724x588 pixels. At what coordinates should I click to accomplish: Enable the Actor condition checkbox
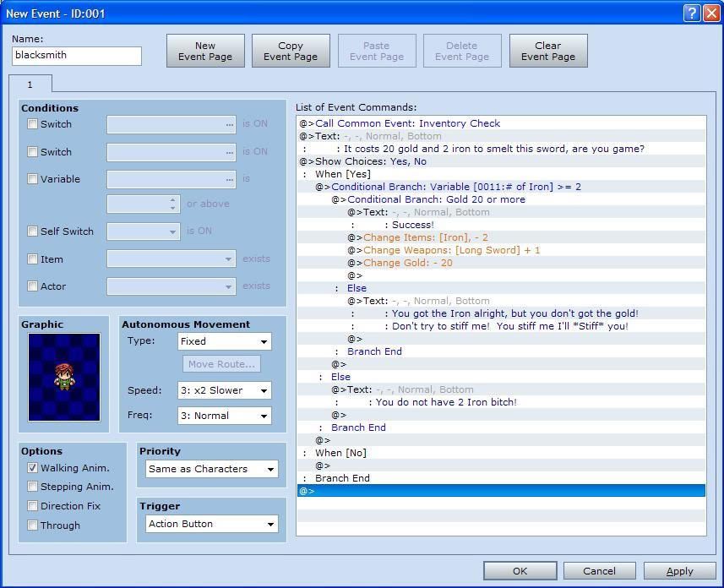click(x=32, y=286)
